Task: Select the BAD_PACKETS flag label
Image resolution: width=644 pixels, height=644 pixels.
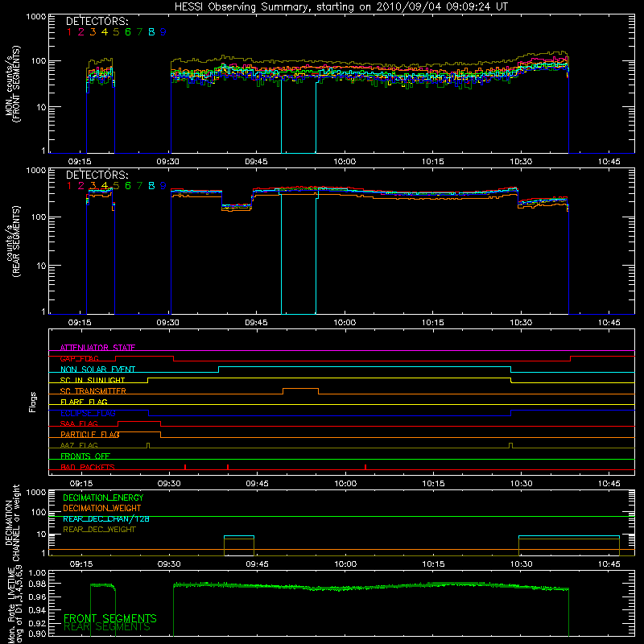Action: tap(88, 467)
